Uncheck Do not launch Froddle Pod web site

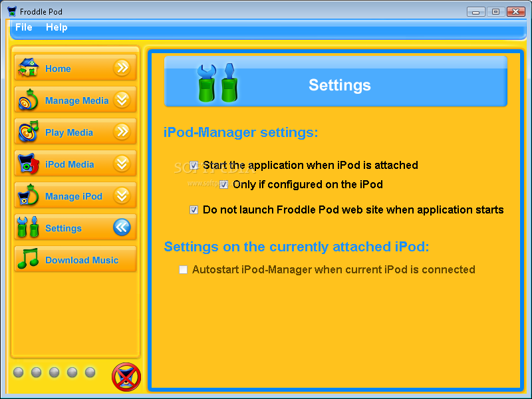[x=194, y=210]
